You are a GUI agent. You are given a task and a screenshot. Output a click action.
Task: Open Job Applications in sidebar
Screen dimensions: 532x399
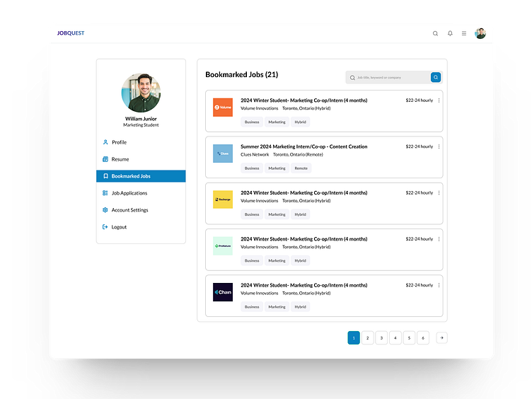141,193
